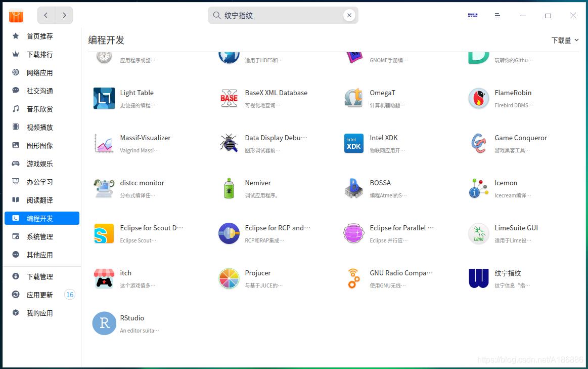
Task: Open 我的应用 page
Action: tap(42, 313)
